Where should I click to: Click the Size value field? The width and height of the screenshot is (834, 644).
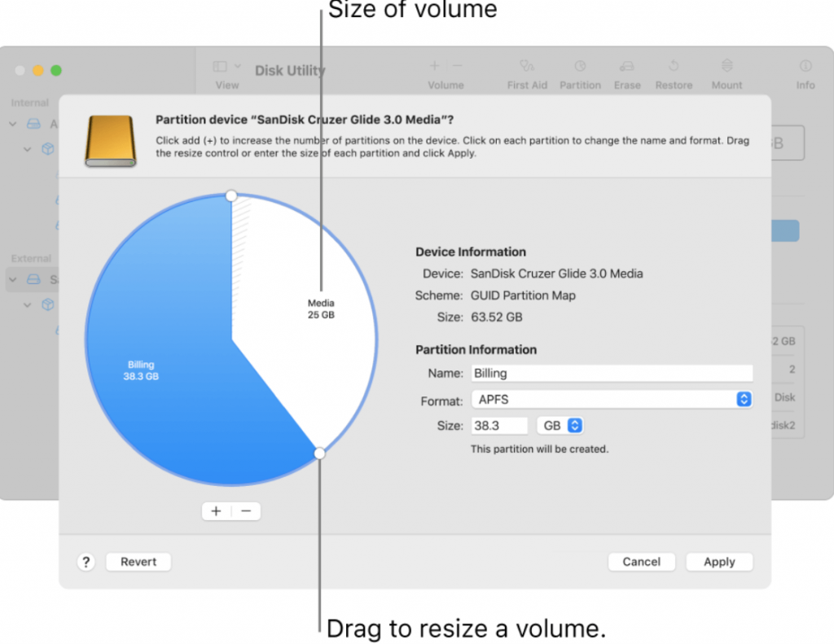pos(498,426)
